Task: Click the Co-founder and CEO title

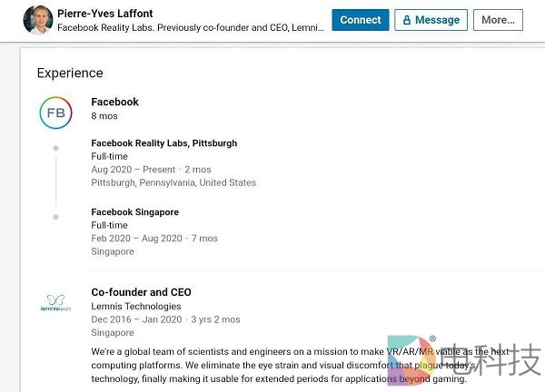Action: point(141,292)
